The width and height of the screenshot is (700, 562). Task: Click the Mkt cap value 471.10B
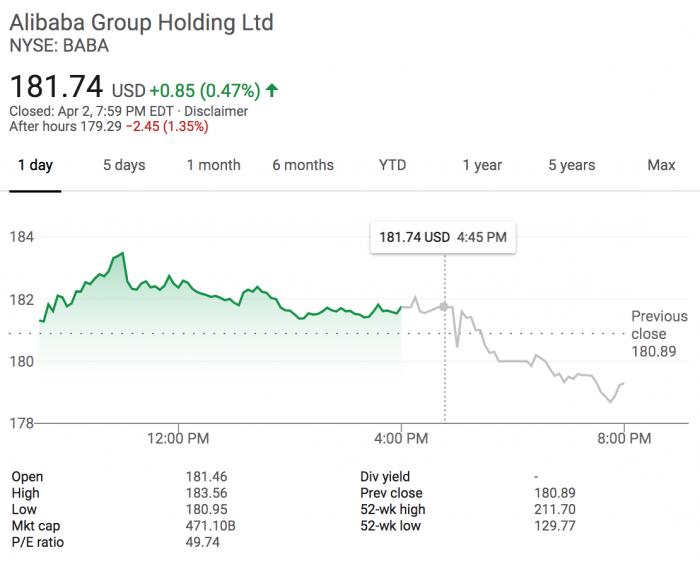209,525
